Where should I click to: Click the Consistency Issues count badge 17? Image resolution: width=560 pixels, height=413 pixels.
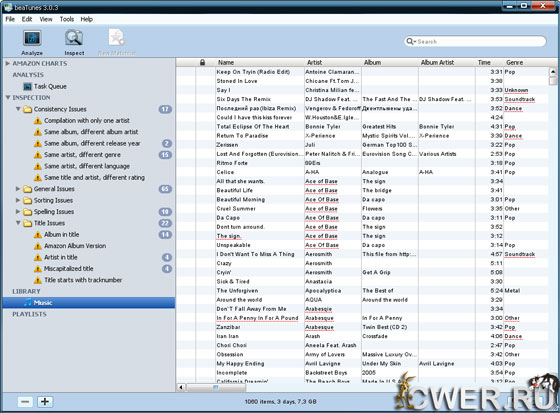pyautogui.click(x=165, y=109)
